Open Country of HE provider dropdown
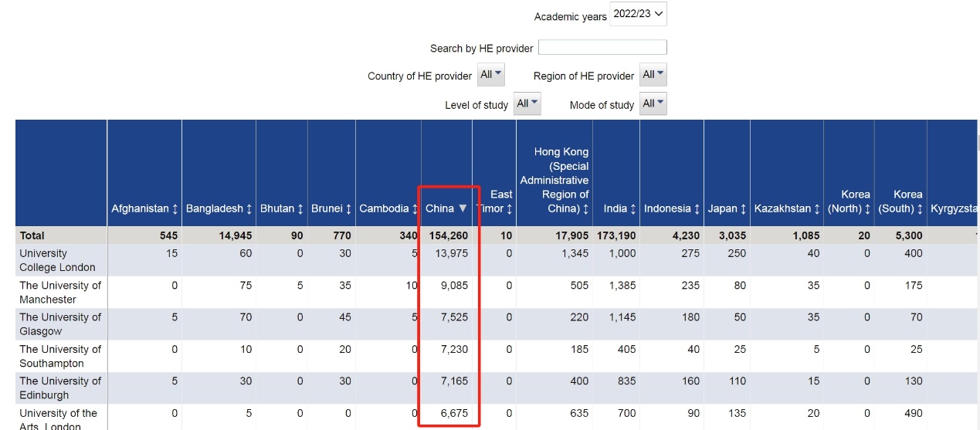This screenshot has width=980, height=430. (491, 75)
